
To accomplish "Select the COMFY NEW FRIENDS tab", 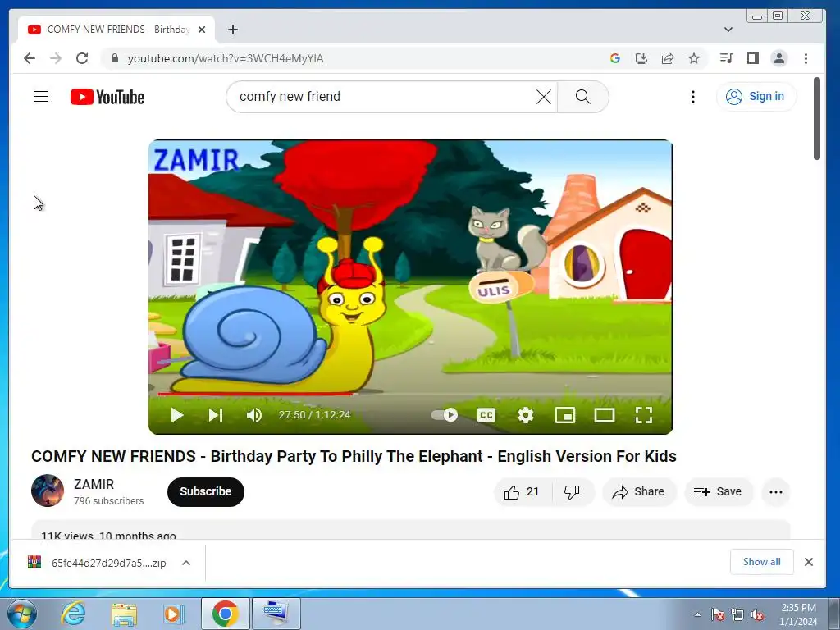I will coord(116,30).
